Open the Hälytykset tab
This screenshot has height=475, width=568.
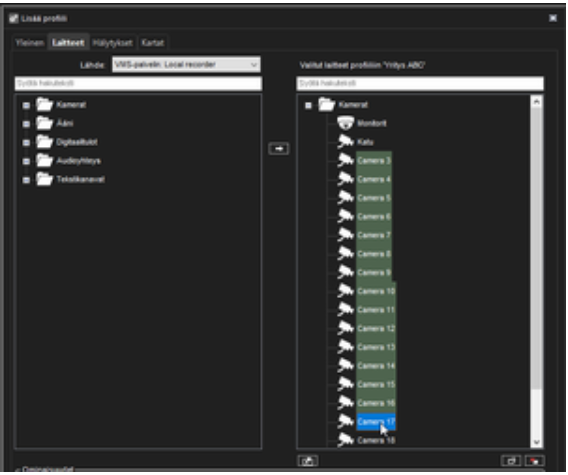pyautogui.click(x=113, y=43)
